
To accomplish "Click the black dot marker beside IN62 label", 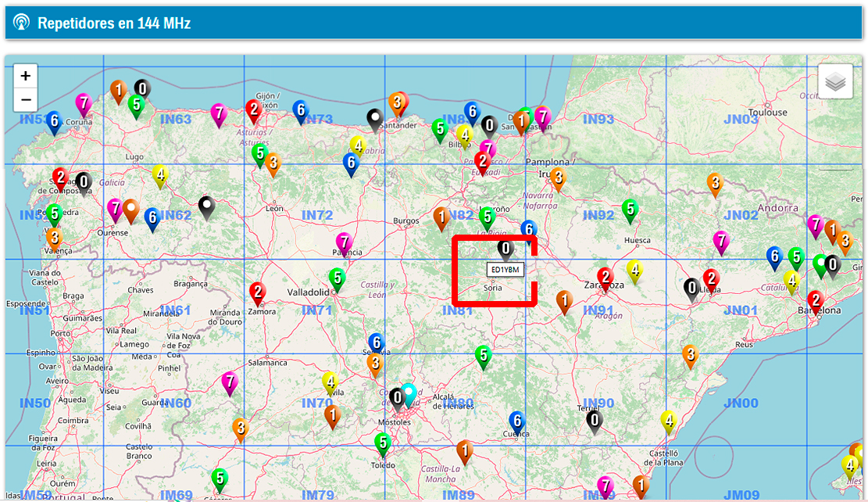I will point(206,208).
